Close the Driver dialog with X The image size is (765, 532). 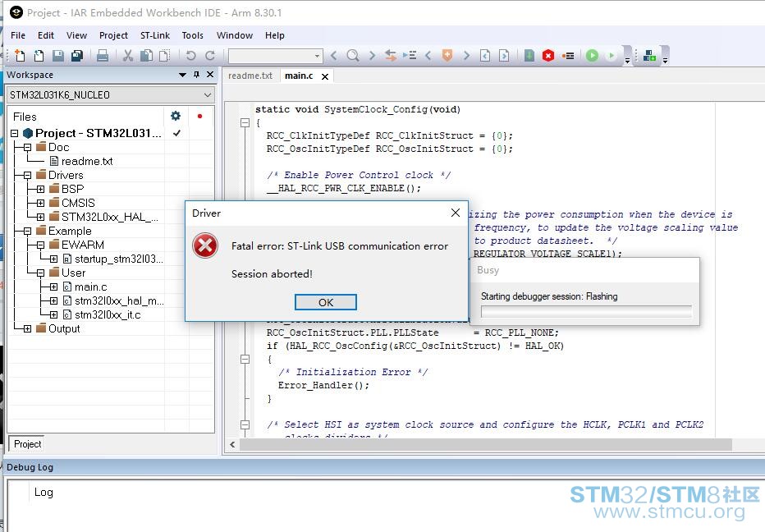click(456, 213)
